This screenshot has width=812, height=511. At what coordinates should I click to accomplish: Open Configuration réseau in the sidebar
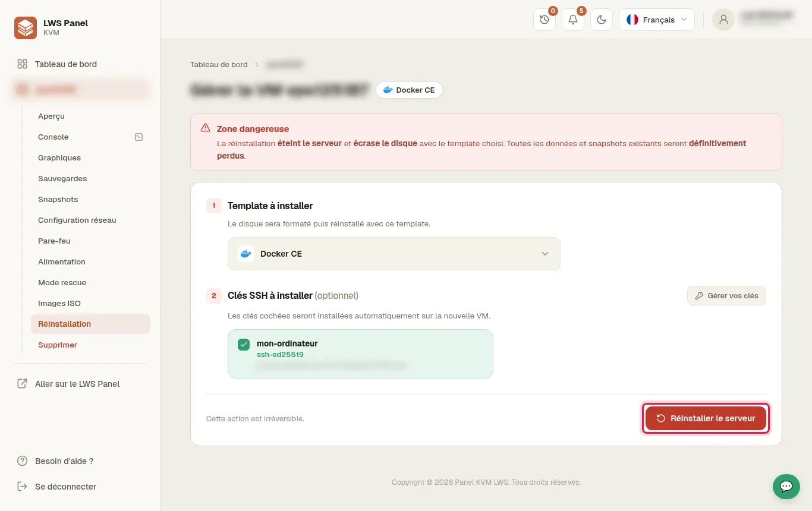(77, 220)
